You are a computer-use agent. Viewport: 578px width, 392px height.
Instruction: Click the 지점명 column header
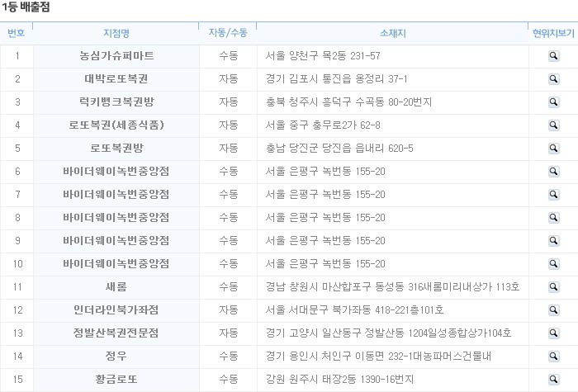[x=116, y=33]
